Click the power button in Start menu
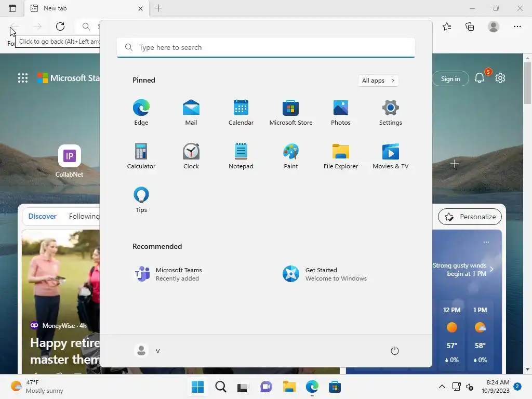The image size is (532, 399). [x=395, y=351]
